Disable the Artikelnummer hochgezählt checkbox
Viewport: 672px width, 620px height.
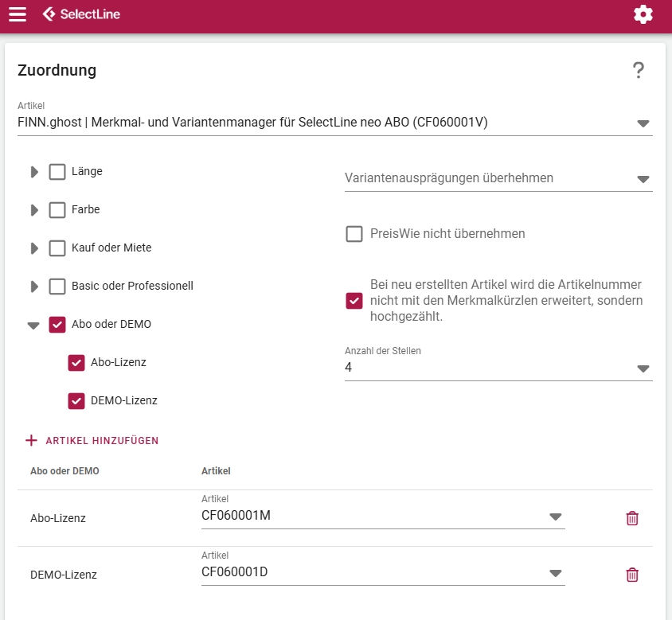[x=354, y=301]
